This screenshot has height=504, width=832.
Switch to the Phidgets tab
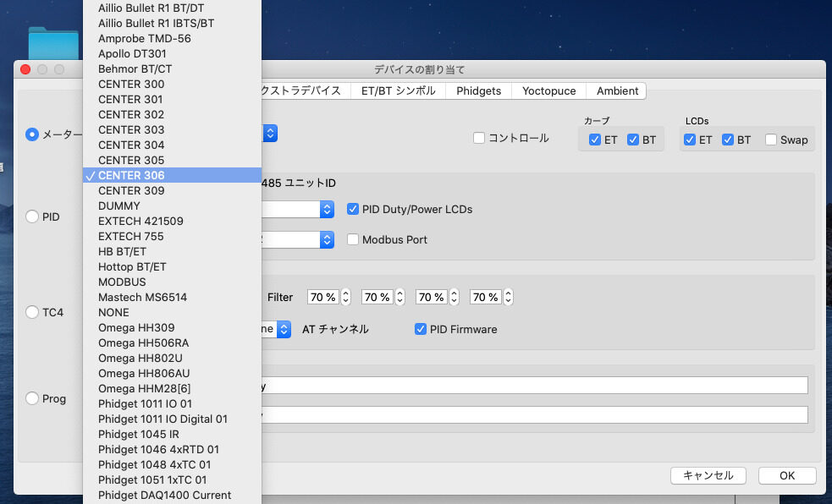coord(478,90)
